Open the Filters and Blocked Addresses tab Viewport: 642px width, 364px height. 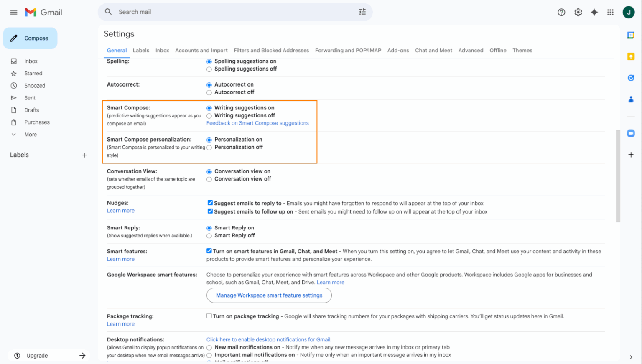271,50
